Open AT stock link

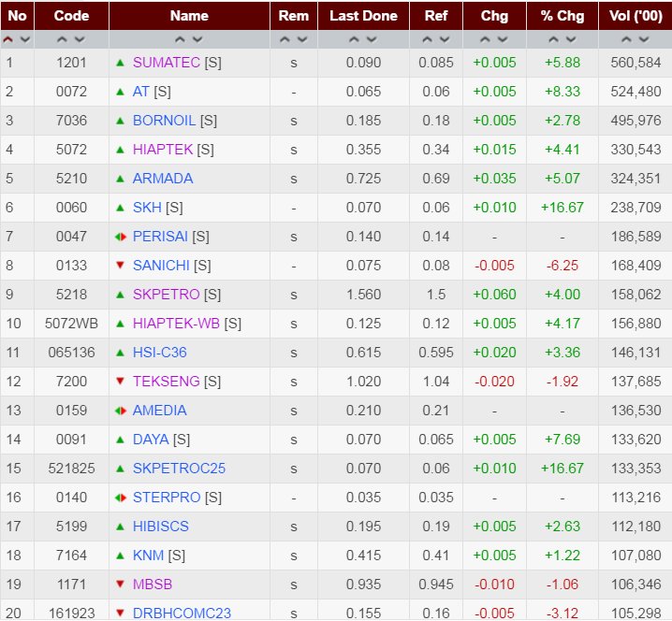[x=141, y=92]
